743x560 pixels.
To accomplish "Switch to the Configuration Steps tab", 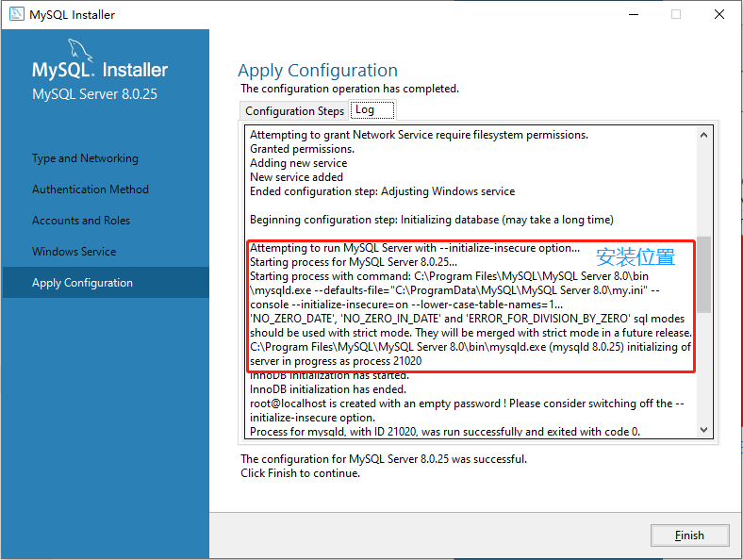I will [x=294, y=111].
